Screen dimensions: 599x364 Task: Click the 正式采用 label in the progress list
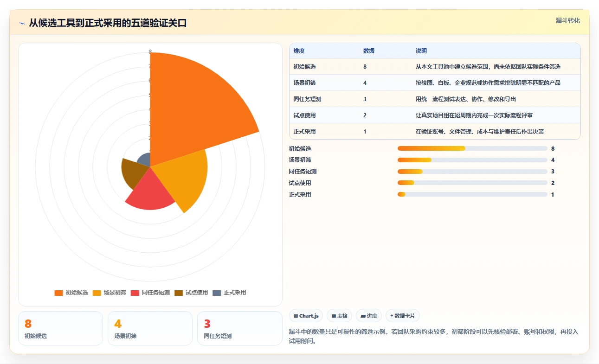300,195
